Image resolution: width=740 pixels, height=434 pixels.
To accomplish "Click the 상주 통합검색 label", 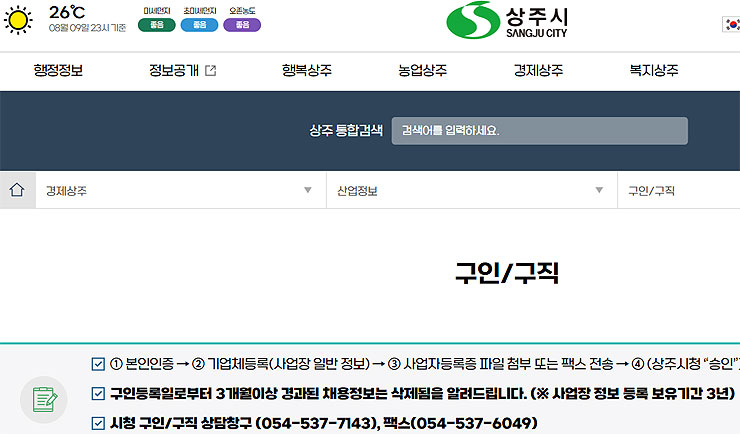I will tap(346, 131).
